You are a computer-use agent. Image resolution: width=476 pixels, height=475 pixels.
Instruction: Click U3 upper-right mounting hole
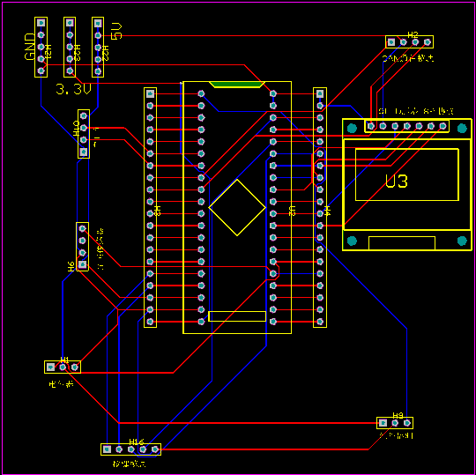coord(462,129)
